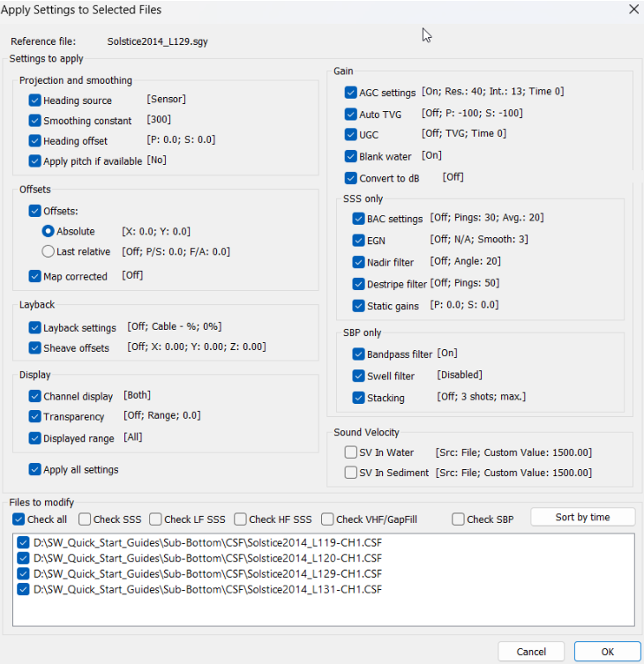Click the [Sensor] heading source value
The width and height of the screenshot is (644, 664).
(x=167, y=99)
